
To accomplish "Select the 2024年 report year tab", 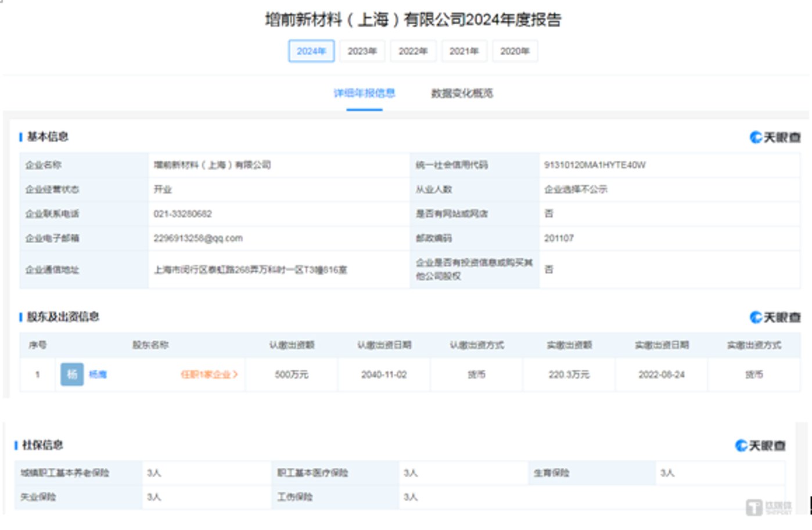I will coord(311,51).
